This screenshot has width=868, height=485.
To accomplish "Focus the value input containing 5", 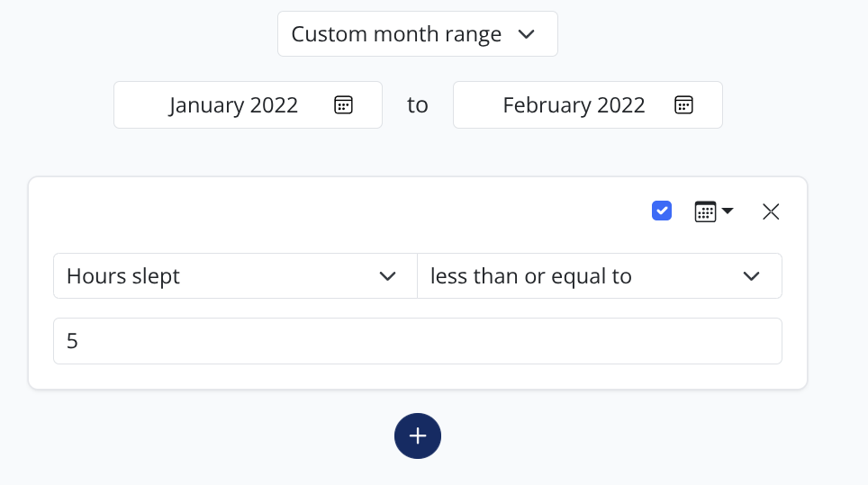I will pos(417,341).
